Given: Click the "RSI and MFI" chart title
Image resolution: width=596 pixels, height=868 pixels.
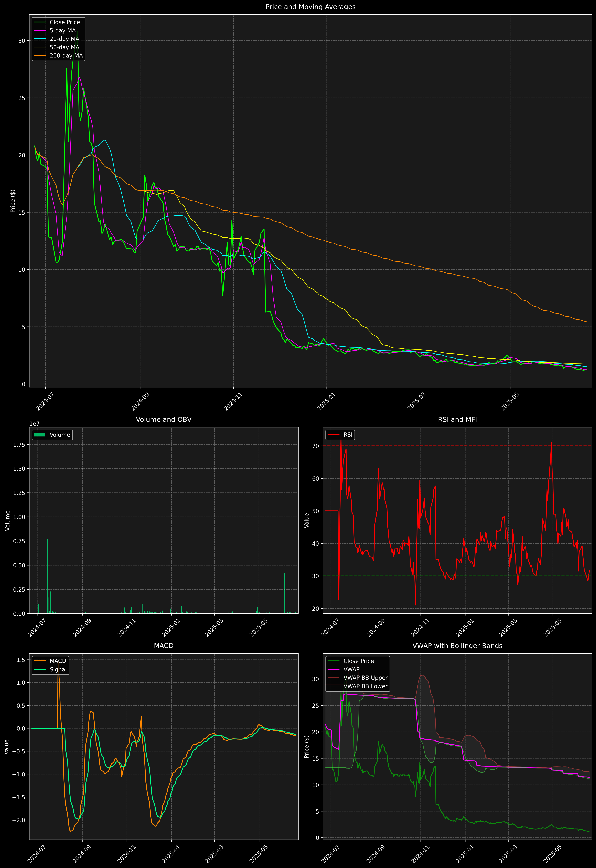Looking at the screenshot, I should (x=457, y=419).
